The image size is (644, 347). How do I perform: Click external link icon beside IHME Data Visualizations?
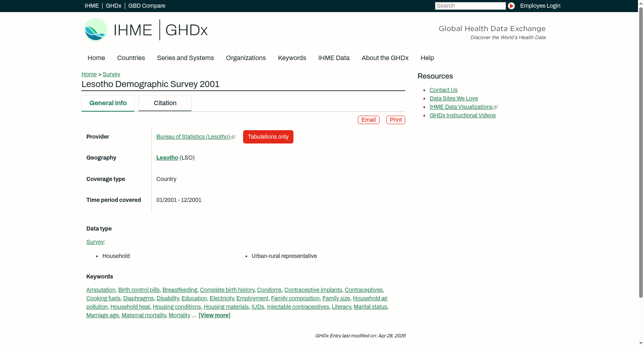click(495, 107)
